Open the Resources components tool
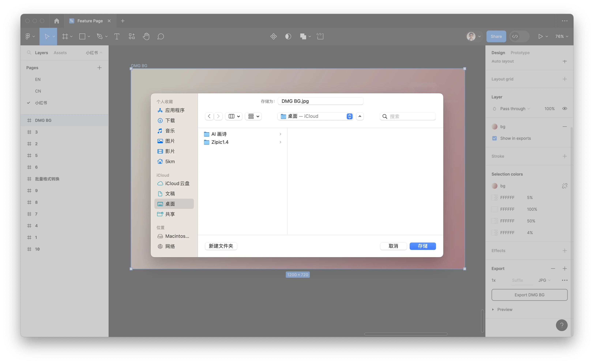The image size is (594, 364). coord(132,36)
